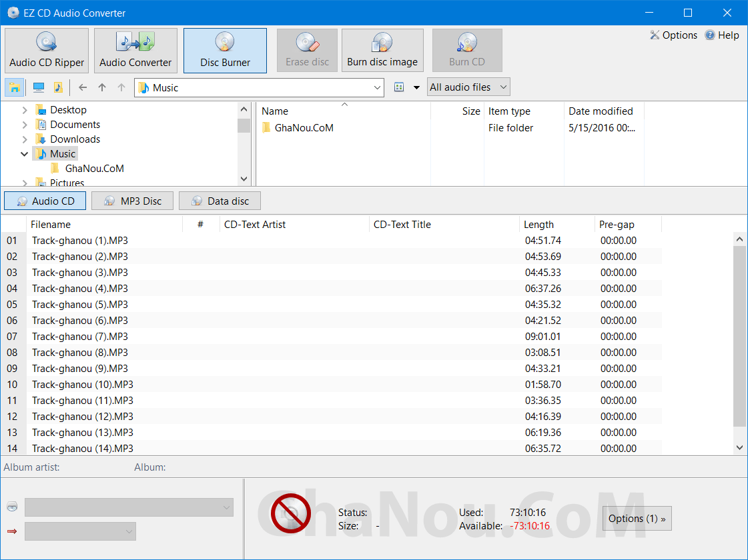Sort by Date modified column
This screenshot has height=560, width=748.
click(x=604, y=111)
